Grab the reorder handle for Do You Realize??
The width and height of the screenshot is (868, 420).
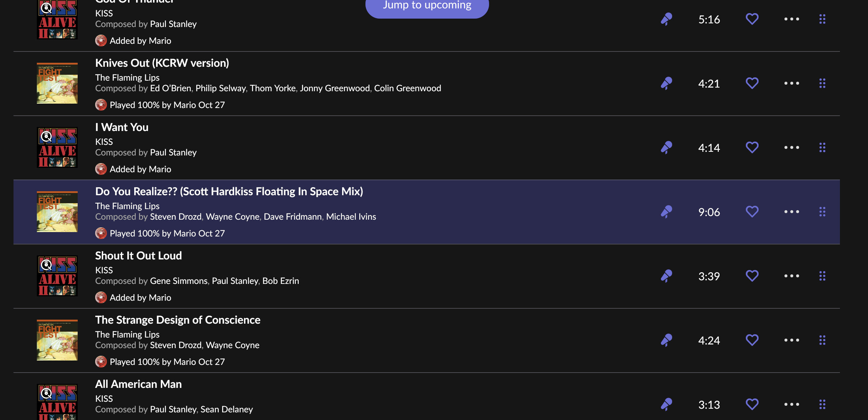click(x=822, y=212)
